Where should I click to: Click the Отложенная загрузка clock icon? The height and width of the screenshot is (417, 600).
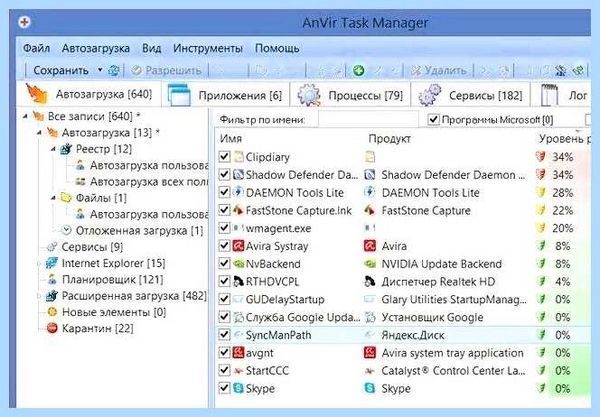pyautogui.click(x=67, y=230)
